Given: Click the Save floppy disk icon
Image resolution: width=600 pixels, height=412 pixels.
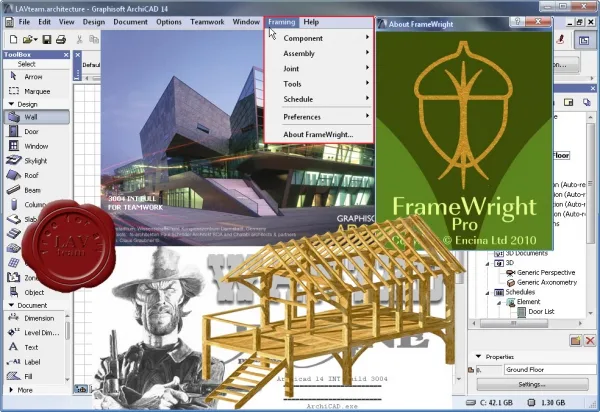Looking at the screenshot, I should [x=47, y=39].
